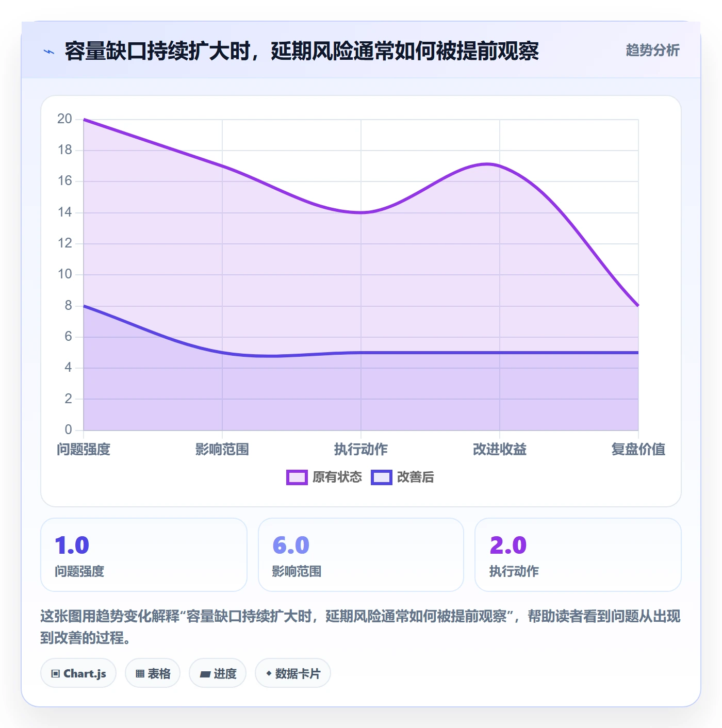Select the Chart.js tag
Screen dimensions: 722x728
pyautogui.click(x=78, y=673)
